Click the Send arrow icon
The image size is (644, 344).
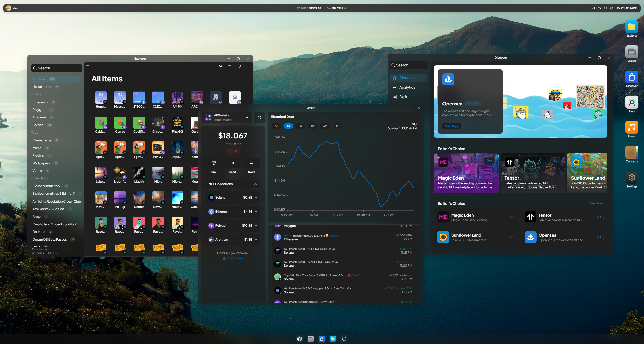click(x=232, y=163)
